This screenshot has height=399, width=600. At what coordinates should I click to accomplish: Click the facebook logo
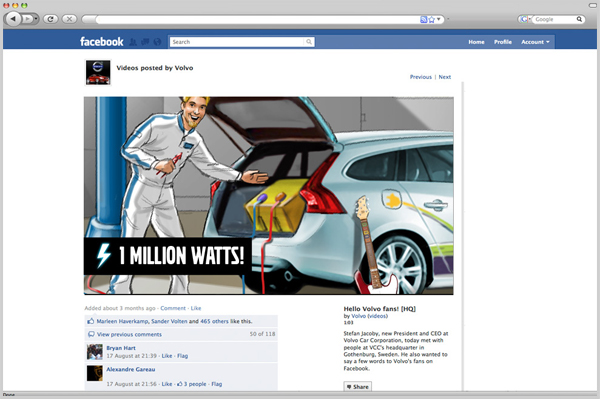[x=101, y=41]
